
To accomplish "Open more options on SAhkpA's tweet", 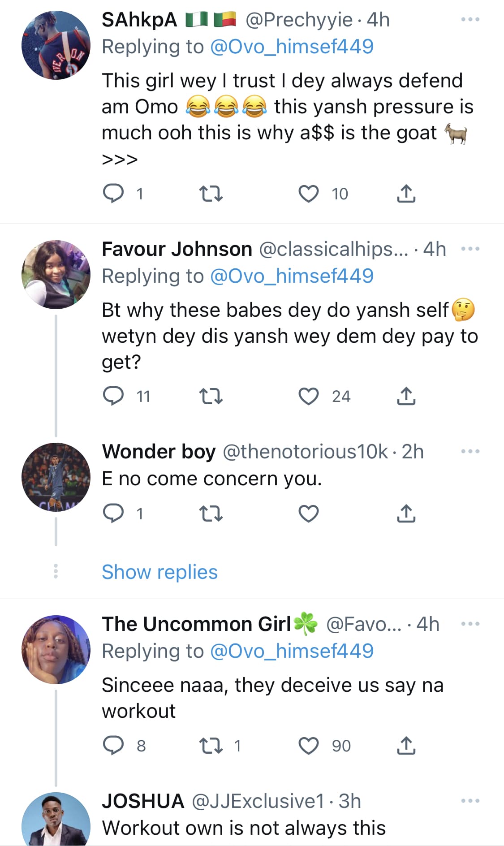I will coord(470,20).
